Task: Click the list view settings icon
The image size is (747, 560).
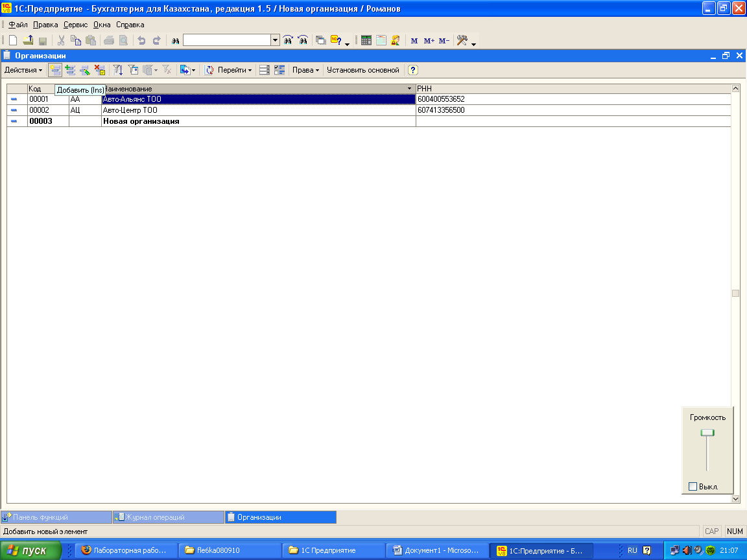Action: (265, 70)
